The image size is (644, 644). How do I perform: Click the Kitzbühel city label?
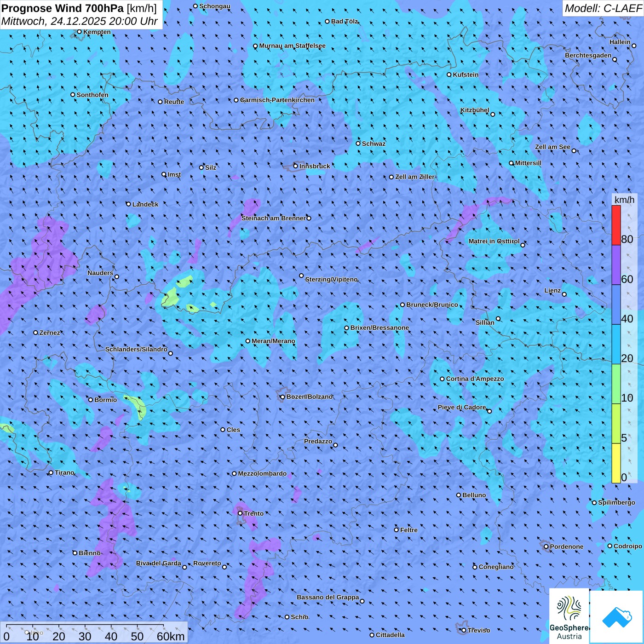click(x=475, y=110)
